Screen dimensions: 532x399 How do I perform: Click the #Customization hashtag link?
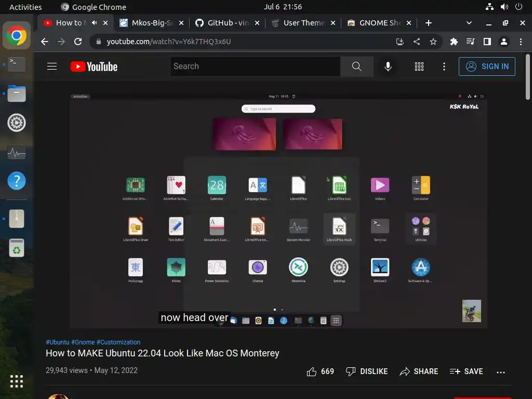click(118, 342)
